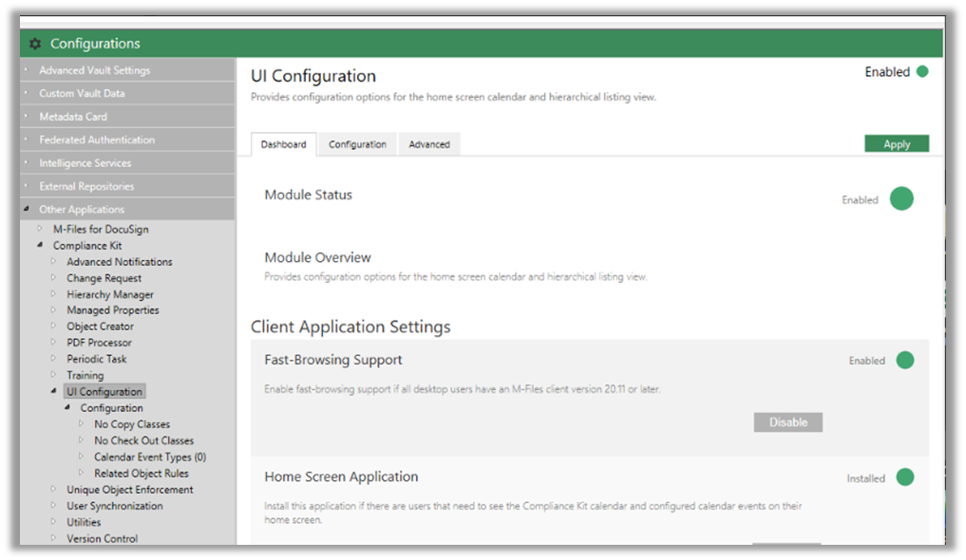This screenshot has width=966, height=560.
Task: Select Configuration under UI Configuration
Action: [111, 408]
